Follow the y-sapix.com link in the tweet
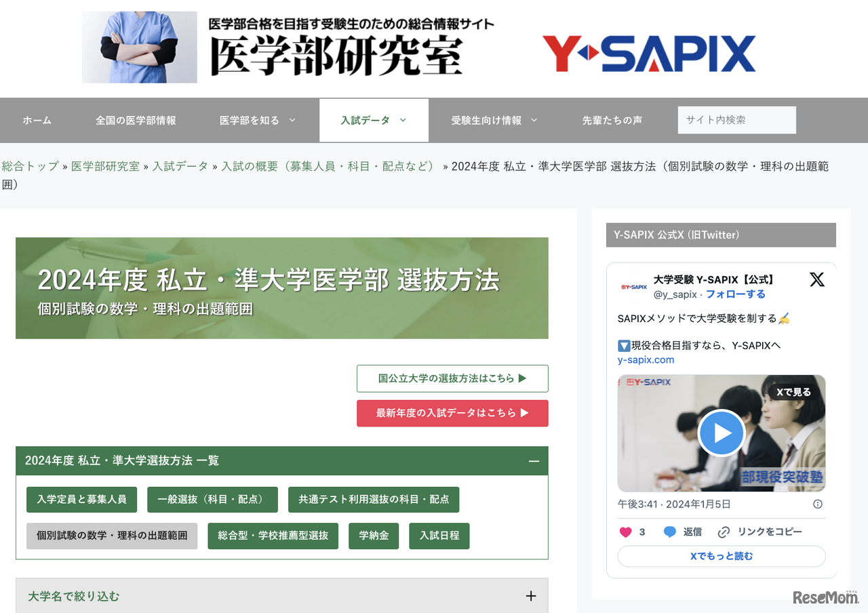The width and height of the screenshot is (868, 613). click(x=646, y=360)
